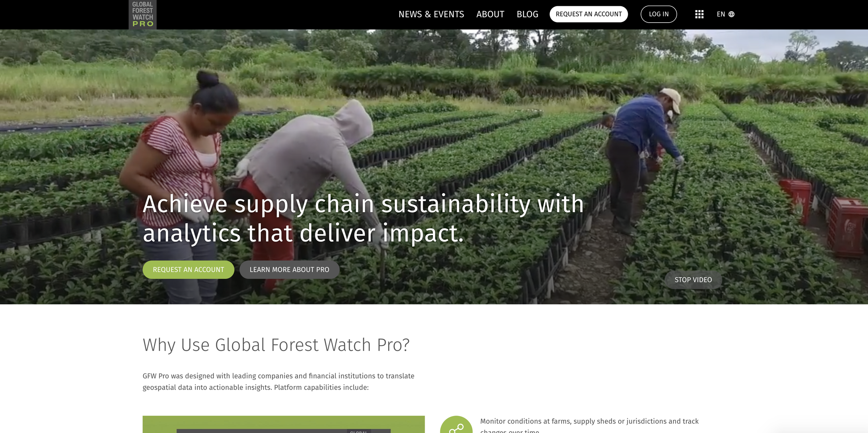The height and width of the screenshot is (433, 868).
Task: Click Learn More About Pro
Action: tap(289, 270)
